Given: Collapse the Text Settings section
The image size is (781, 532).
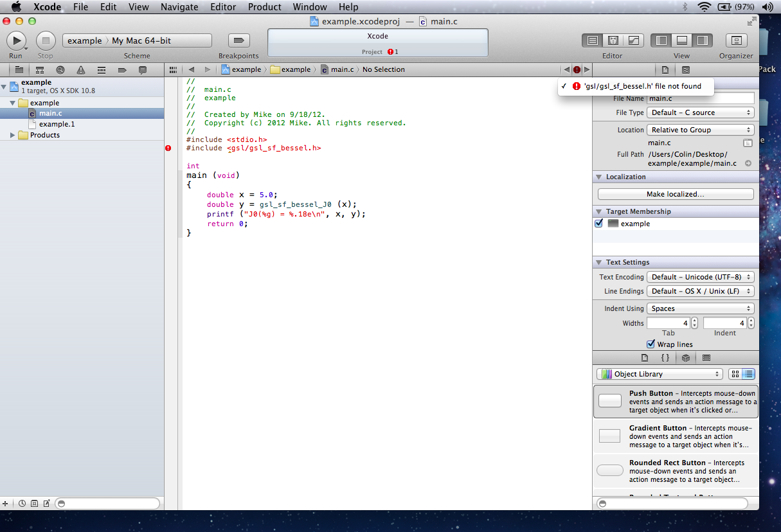Looking at the screenshot, I should pos(598,262).
